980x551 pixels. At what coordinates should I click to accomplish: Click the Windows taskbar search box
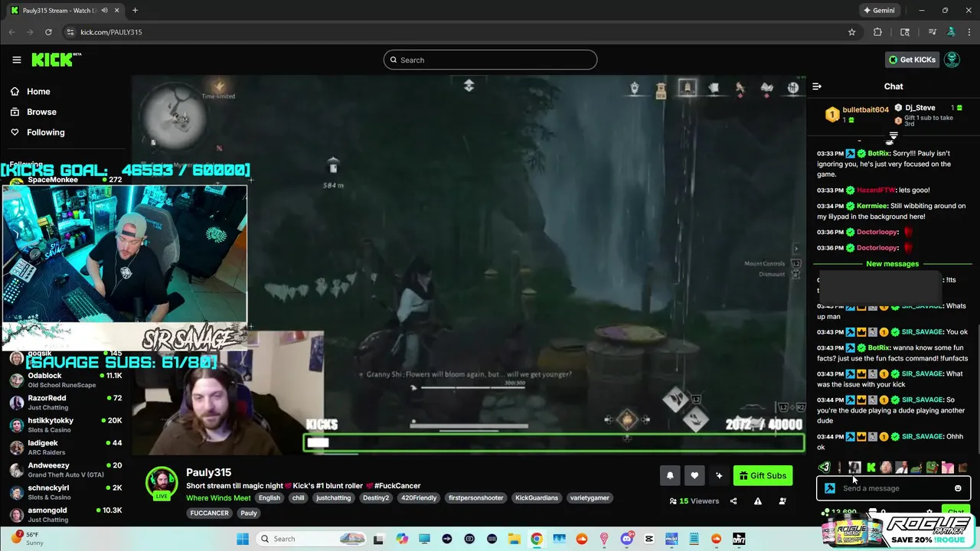pos(312,539)
